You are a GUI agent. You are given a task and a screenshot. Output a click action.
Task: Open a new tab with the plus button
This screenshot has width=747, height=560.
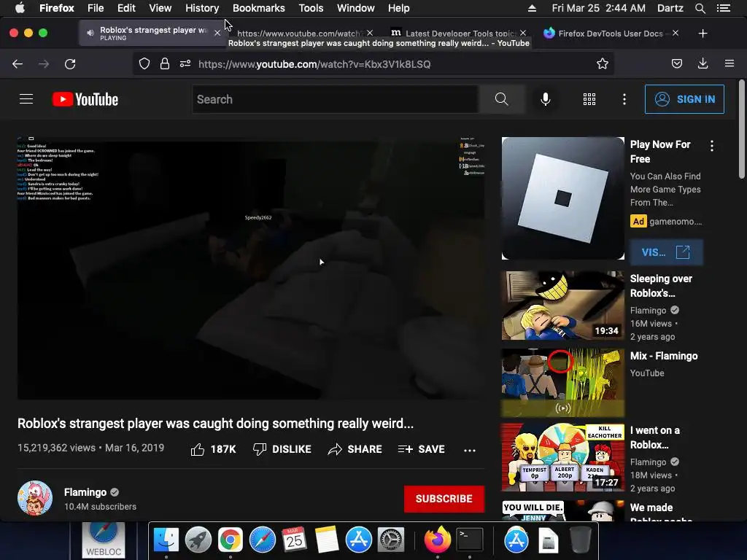click(x=703, y=34)
